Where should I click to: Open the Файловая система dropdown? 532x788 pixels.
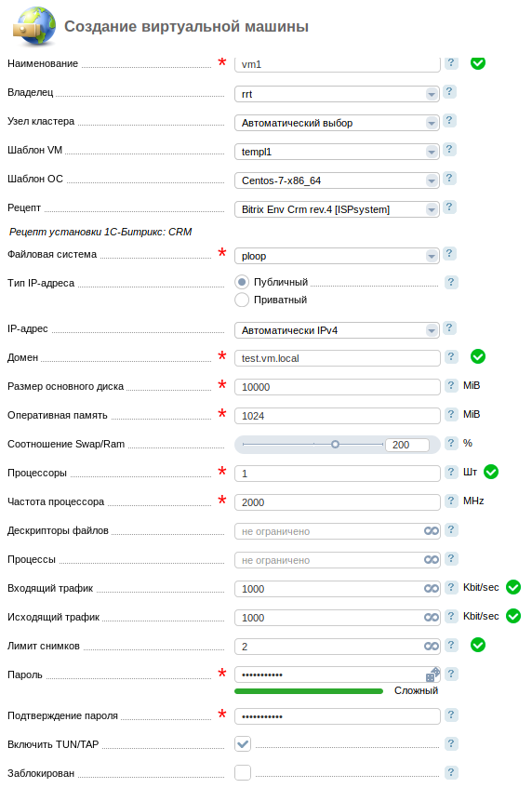click(x=337, y=256)
